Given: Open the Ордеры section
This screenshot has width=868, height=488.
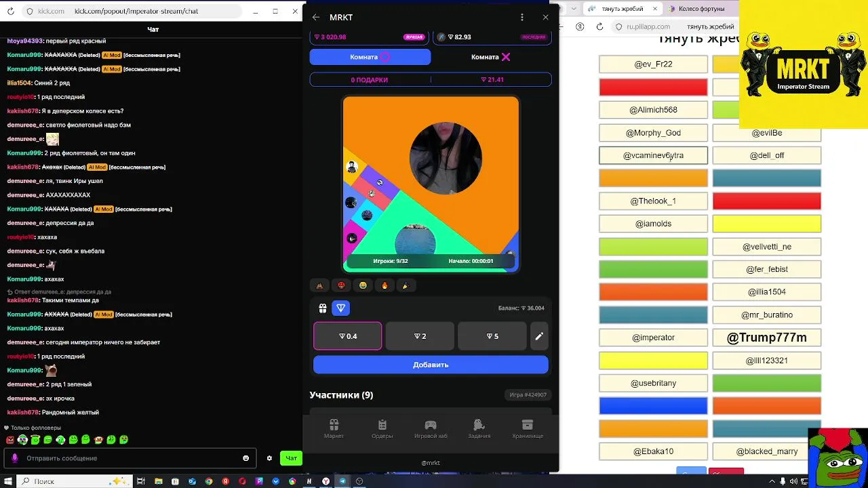Looking at the screenshot, I should (382, 428).
